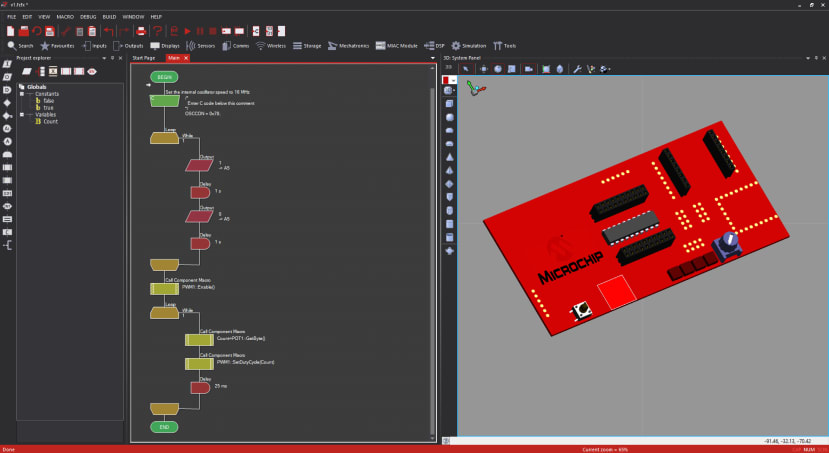Screen dimensions: 829x453
Task: Click the Undo arrow in the toolbar
Action: pyautogui.click(x=109, y=31)
